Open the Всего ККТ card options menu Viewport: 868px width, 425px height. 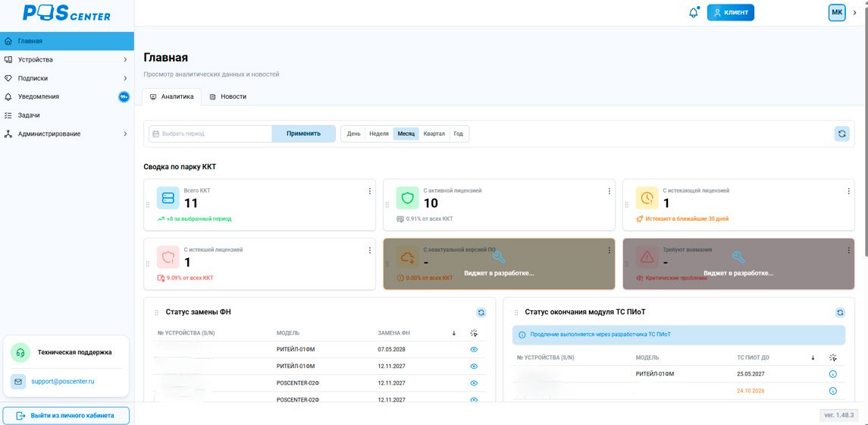click(369, 191)
